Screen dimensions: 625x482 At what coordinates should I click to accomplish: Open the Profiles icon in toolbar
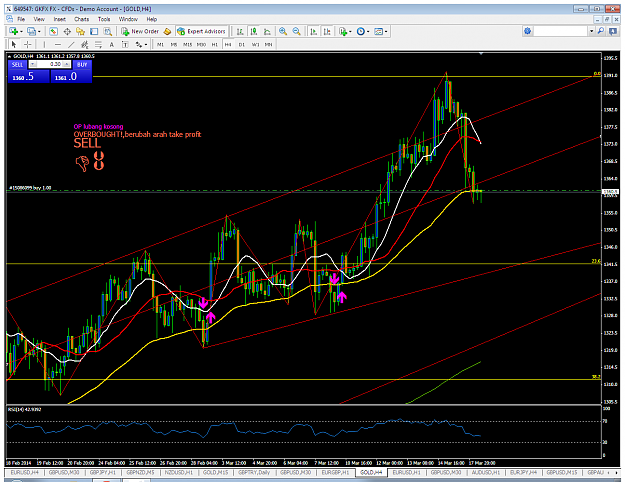[31, 31]
